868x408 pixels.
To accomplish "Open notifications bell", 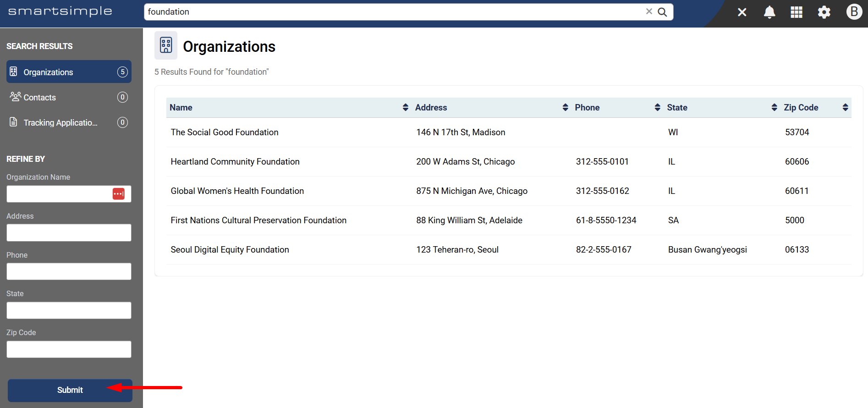I will click(769, 12).
